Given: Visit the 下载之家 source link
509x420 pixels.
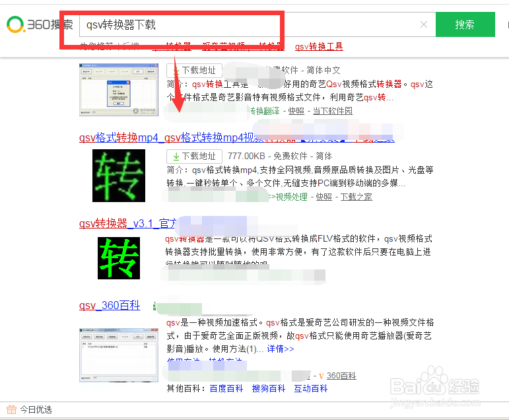Looking at the screenshot, I should coord(356,197).
